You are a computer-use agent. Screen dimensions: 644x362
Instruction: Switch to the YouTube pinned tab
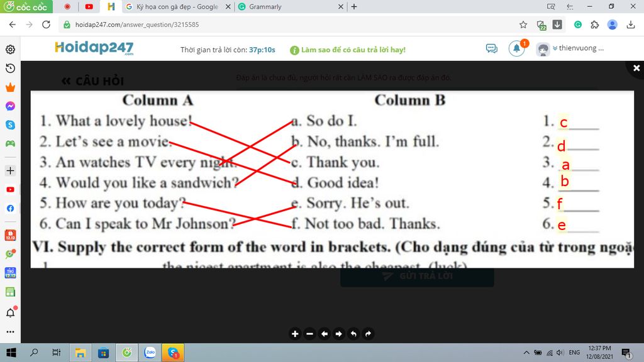point(89,6)
